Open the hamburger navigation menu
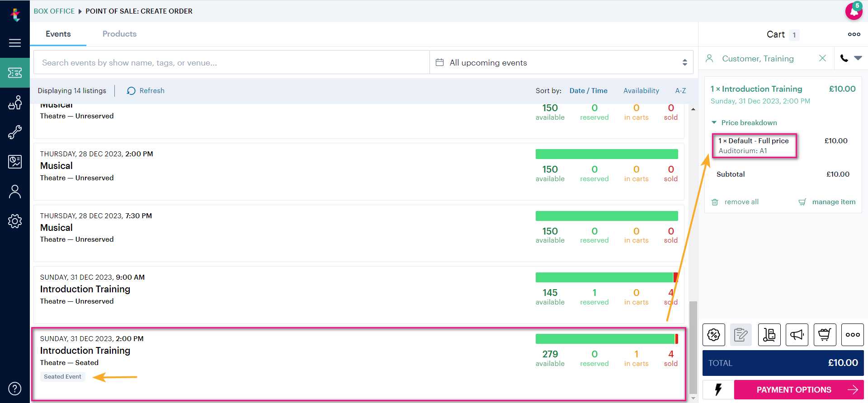The width and height of the screenshot is (868, 403). coord(15,43)
